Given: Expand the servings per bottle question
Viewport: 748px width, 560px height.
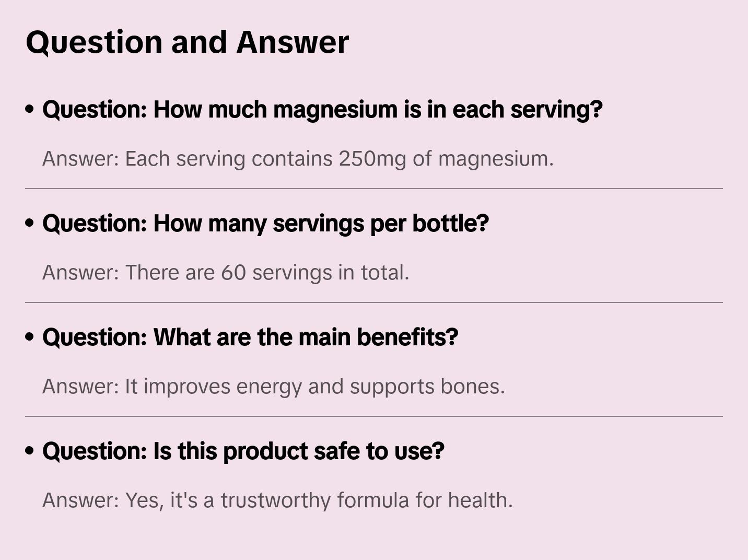Looking at the screenshot, I should point(265,224).
